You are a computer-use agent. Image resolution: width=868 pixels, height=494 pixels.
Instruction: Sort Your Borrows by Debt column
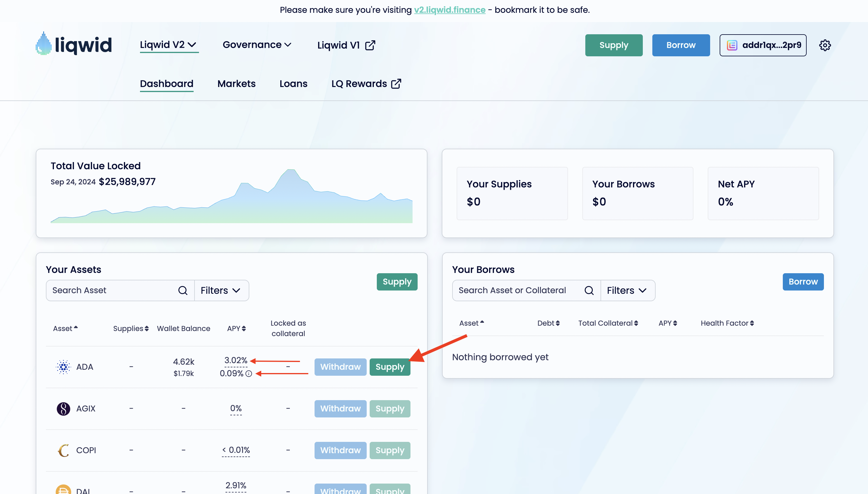click(548, 323)
